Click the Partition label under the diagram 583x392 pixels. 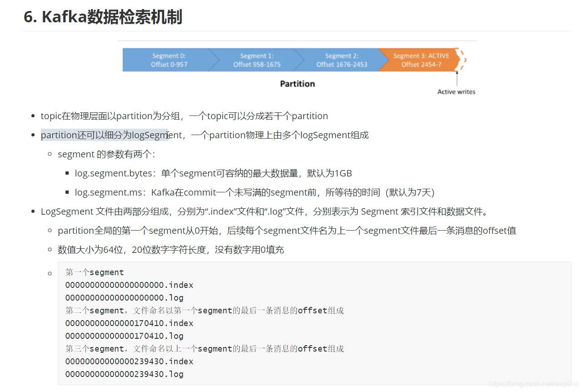pos(297,83)
